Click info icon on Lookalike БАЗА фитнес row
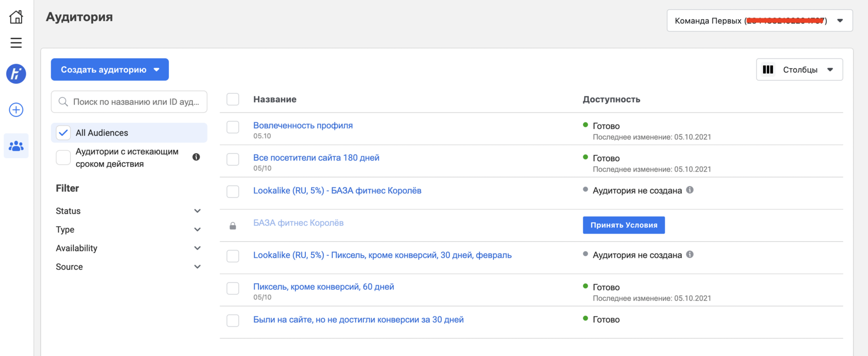The width and height of the screenshot is (868, 356). pyautogui.click(x=690, y=190)
